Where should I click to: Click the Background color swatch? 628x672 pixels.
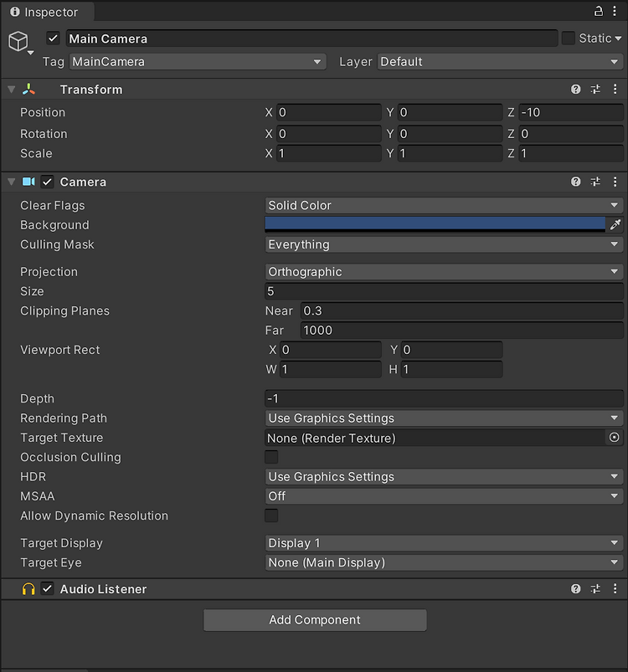(x=435, y=224)
